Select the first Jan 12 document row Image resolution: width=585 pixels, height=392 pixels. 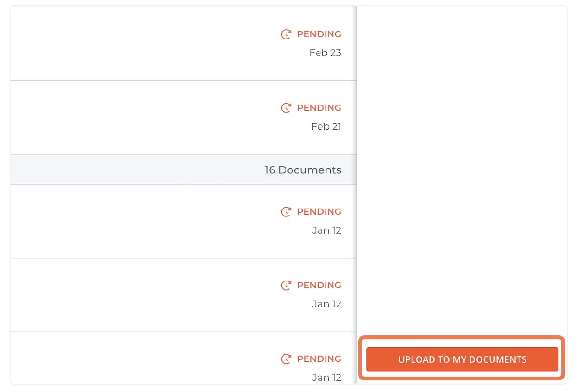click(181, 221)
